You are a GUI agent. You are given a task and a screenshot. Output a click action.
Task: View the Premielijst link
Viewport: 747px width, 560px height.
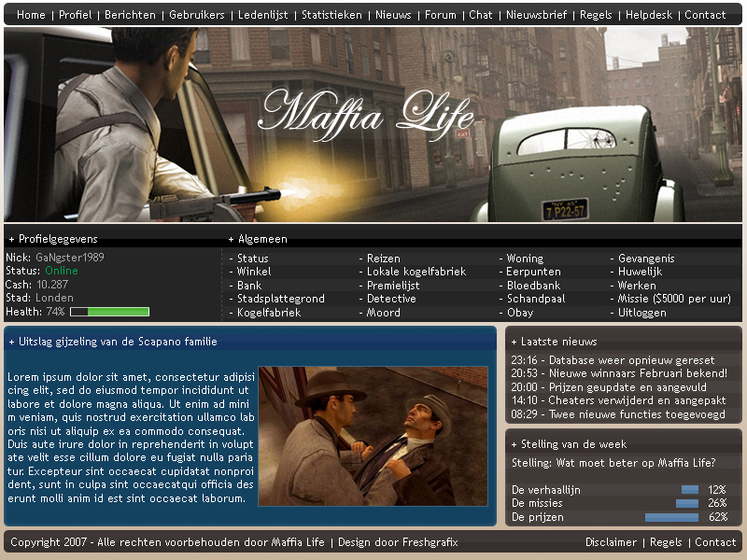pyautogui.click(x=393, y=286)
